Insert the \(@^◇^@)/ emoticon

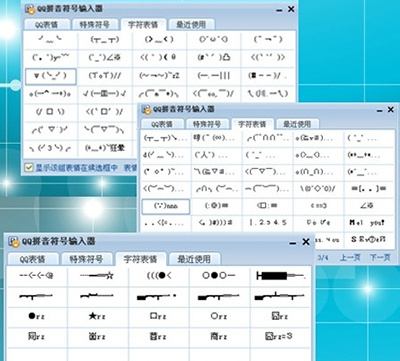(317, 189)
